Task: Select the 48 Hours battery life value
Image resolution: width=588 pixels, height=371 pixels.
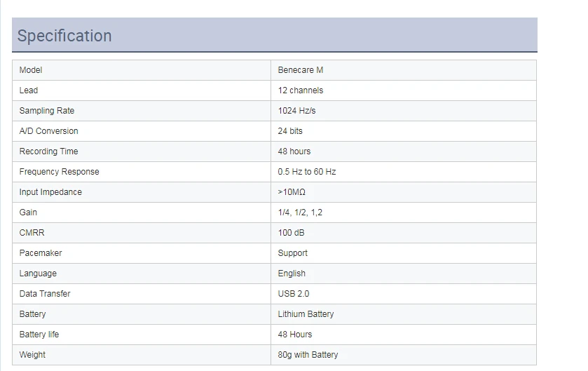Action: (295, 335)
